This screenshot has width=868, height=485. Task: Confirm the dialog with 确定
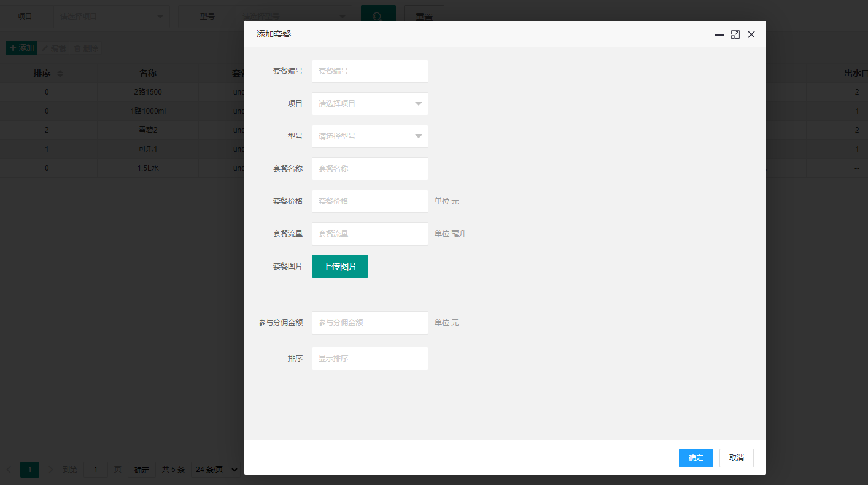(x=696, y=458)
